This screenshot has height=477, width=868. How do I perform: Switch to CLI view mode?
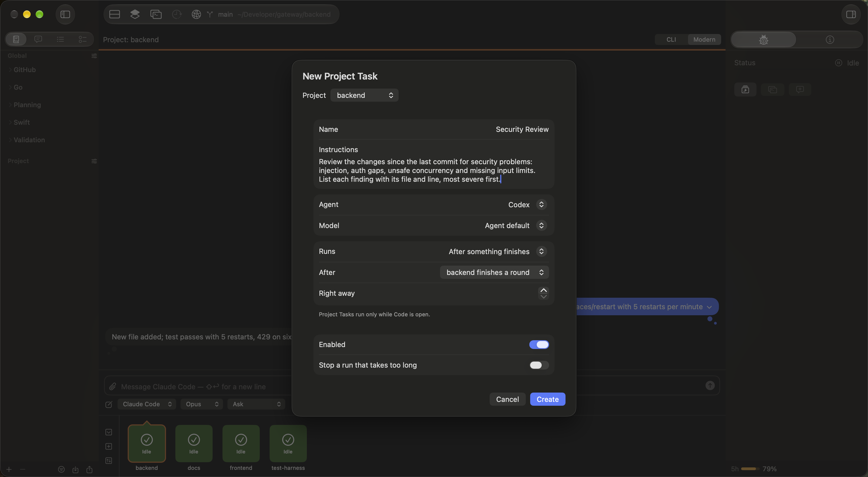[x=671, y=39]
